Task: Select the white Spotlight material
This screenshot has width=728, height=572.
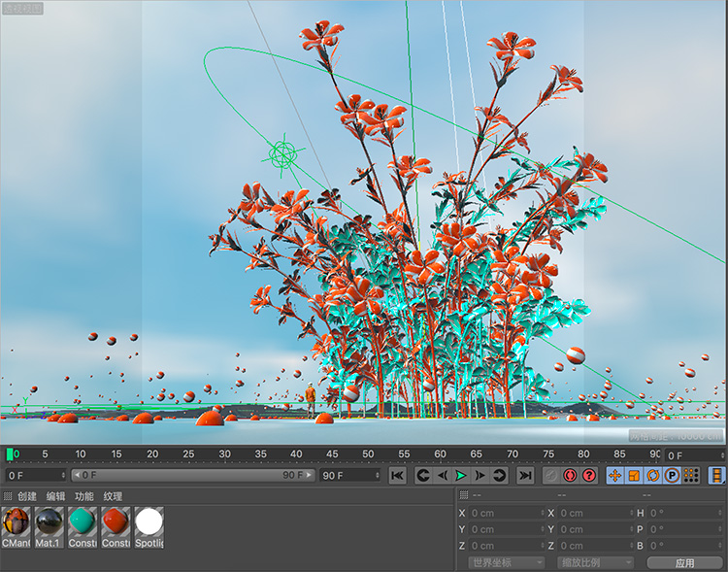Action: point(149,527)
